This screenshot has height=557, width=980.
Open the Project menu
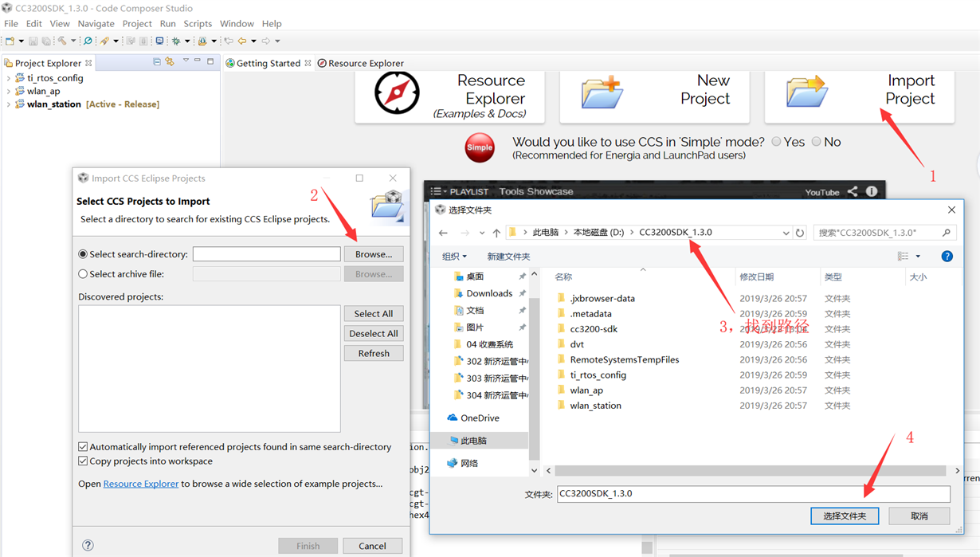(137, 24)
